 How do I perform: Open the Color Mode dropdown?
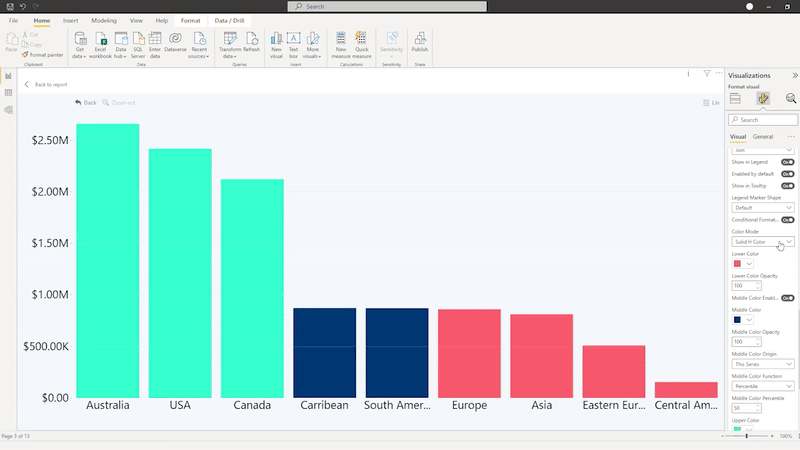(762, 242)
